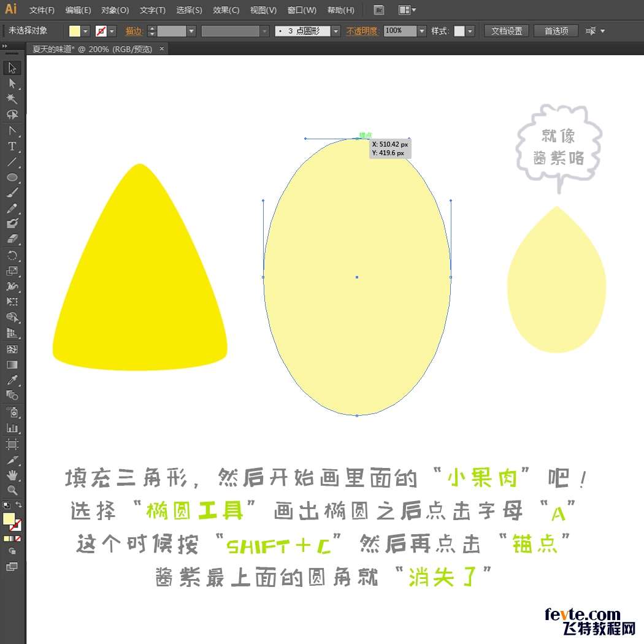The width and height of the screenshot is (644, 644).
Task: Select the Warp tool
Action: click(12, 286)
